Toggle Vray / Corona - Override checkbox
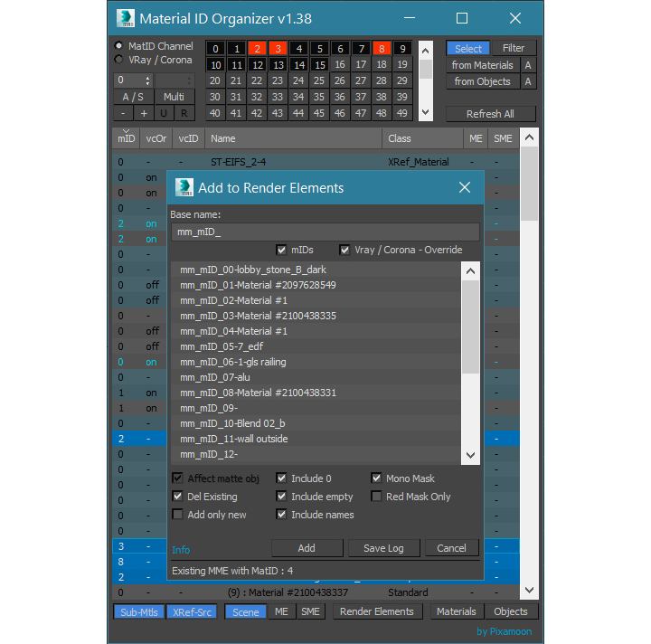Screen dimensions: 651x644 click(x=344, y=250)
